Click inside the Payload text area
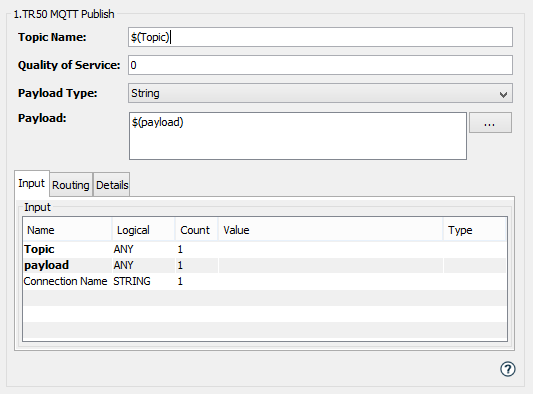533x394 pixels. tap(298, 136)
